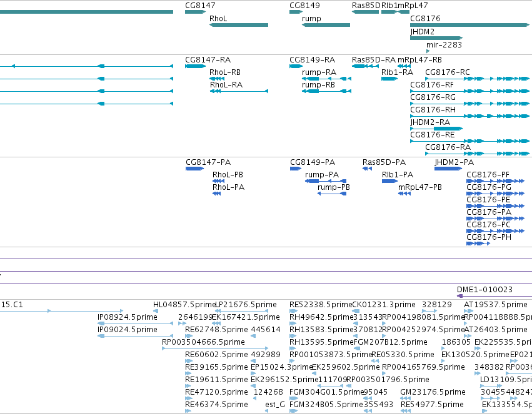Click transcript CG8176-RA label
The height and width of the screenshot is (414, 532).
click(448, 147)
